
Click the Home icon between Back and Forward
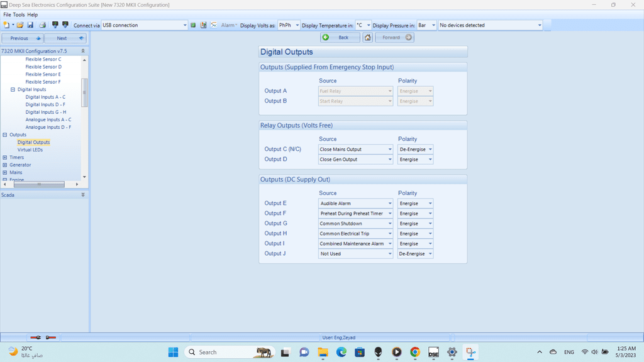tap(367, 37)
